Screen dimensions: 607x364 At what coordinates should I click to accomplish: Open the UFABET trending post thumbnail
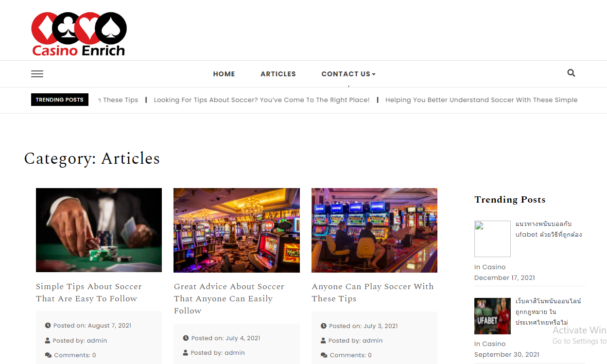pyautogui.click(x=492, y=316)
